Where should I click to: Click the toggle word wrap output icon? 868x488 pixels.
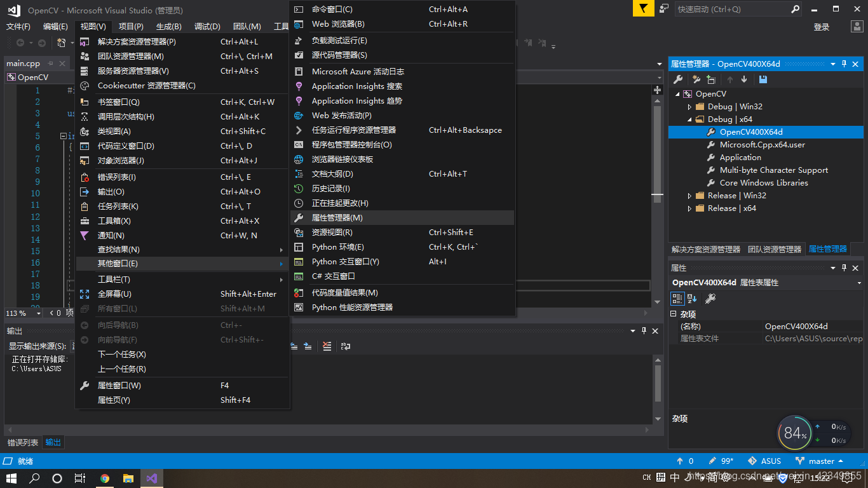click(x=346, y=346)
